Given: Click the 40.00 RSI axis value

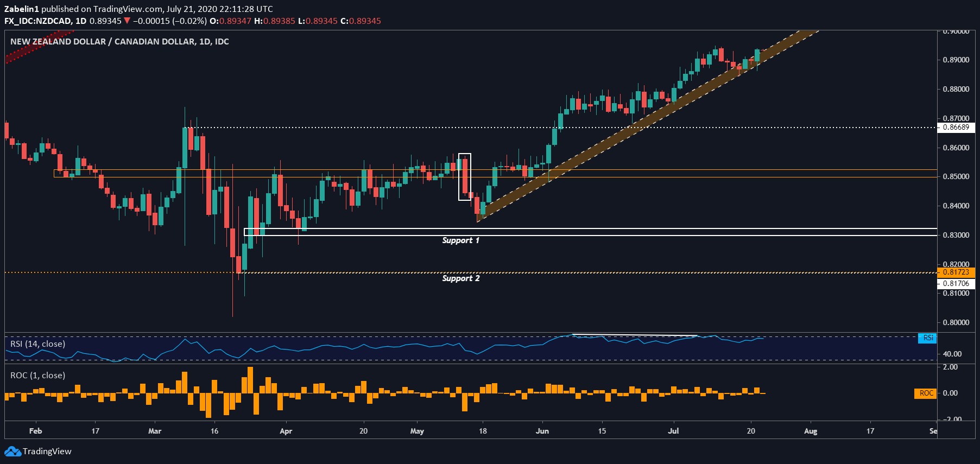Looking at the screenshot, I should pos(952,354).
